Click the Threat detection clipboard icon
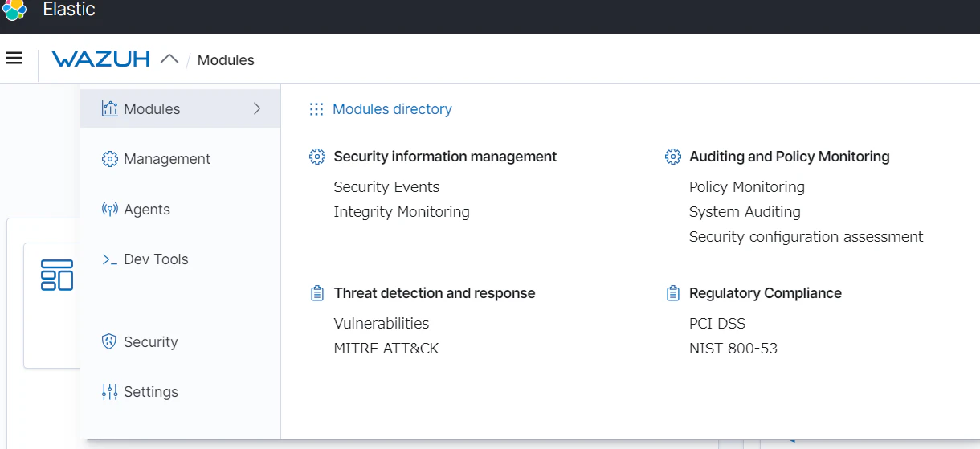The image size is (980, 449). (x=317, y=293)
